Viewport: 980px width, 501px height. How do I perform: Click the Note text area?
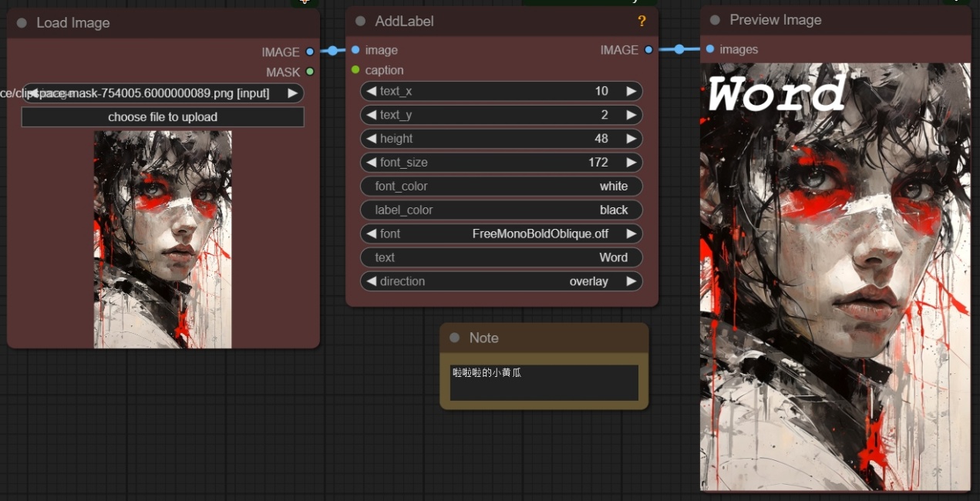[544, 383]
